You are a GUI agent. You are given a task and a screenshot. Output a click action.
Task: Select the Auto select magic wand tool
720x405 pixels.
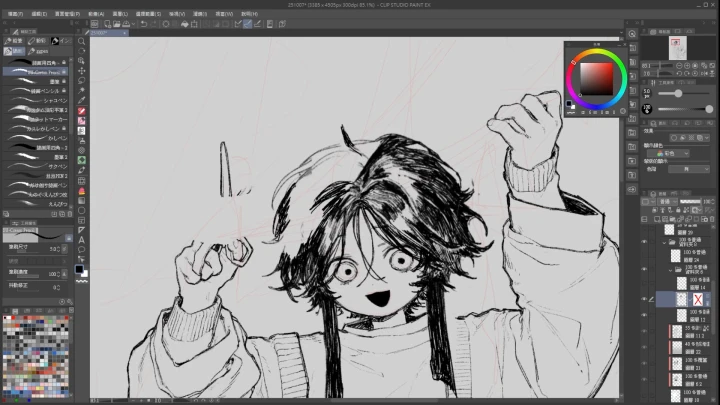pos(82,88)
